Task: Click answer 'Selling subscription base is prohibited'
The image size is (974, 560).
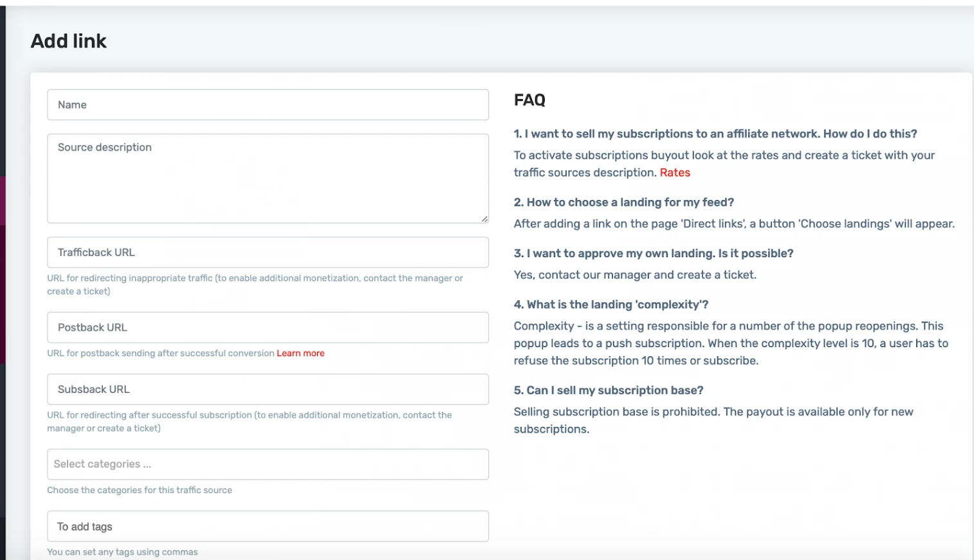Action: (713, 420)
